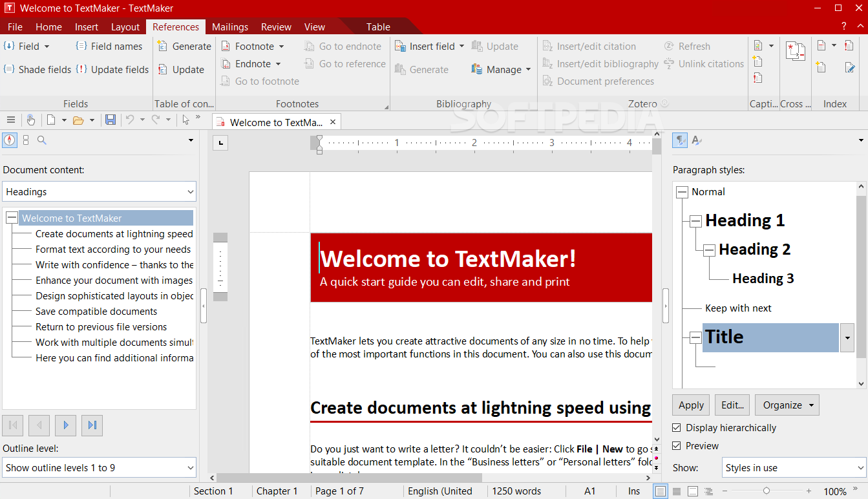Click the New document icon

pos(50,120)
